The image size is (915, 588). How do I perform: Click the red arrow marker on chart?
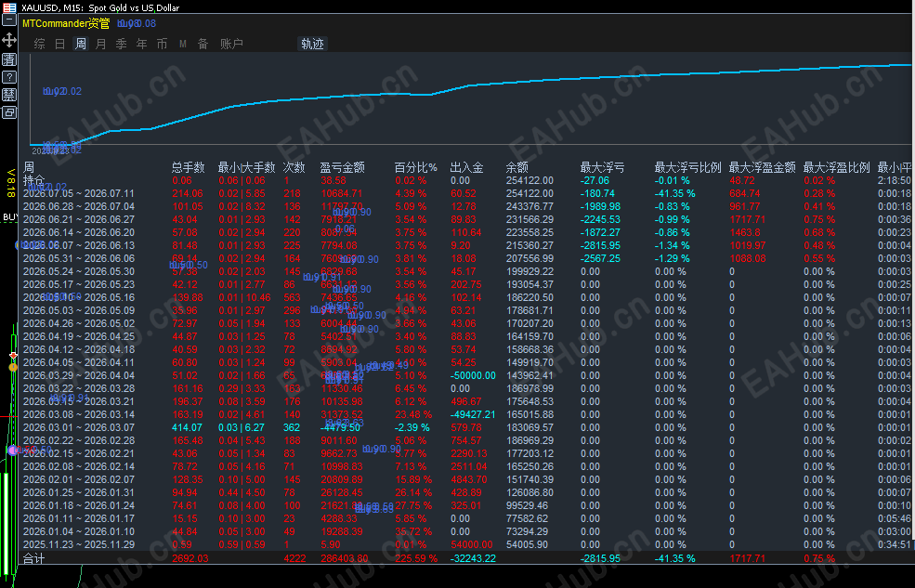[x=13, y=355]
